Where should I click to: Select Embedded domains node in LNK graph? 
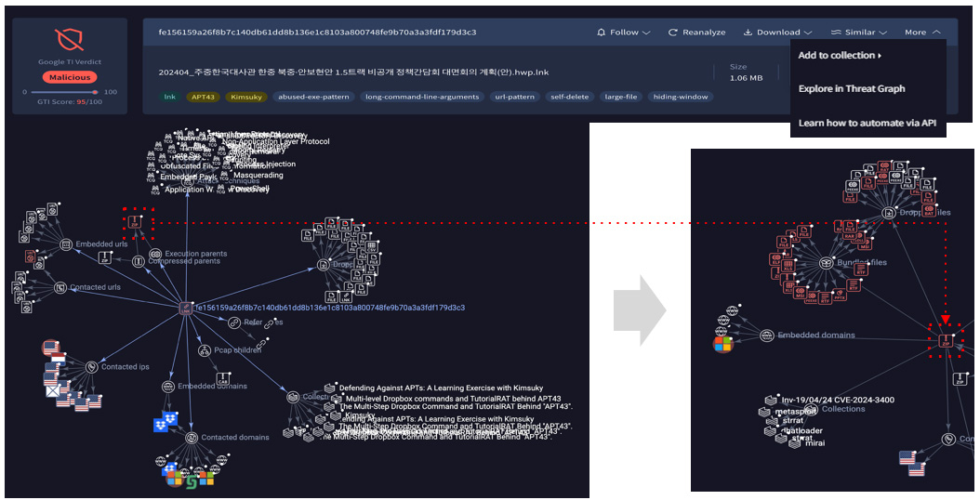pyautogui.click(x=168, y=387)
